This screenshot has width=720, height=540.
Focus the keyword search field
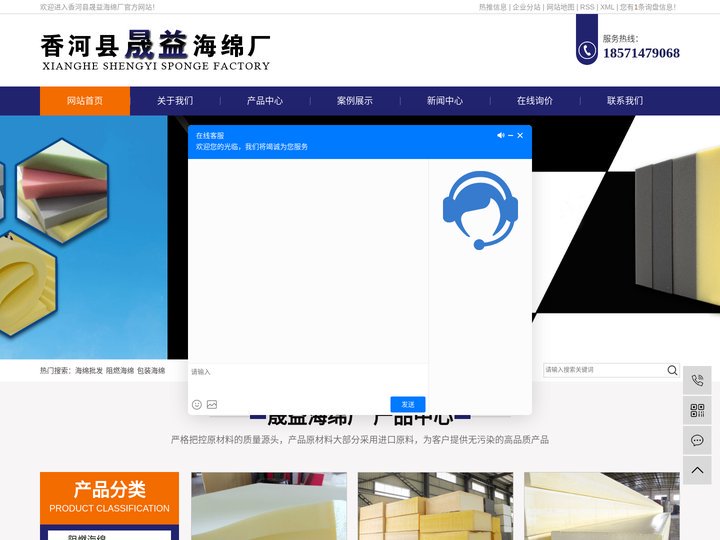click(x=604, y=370)
